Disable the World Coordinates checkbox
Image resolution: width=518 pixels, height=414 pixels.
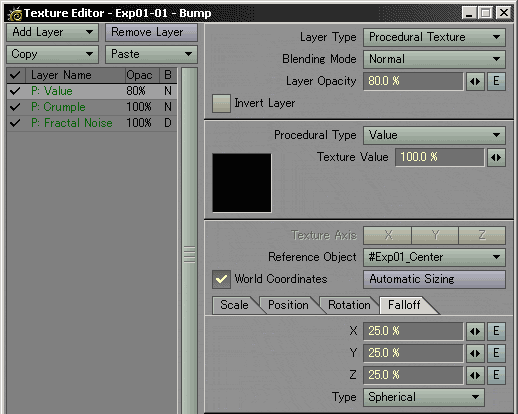(x=221, y=279)
